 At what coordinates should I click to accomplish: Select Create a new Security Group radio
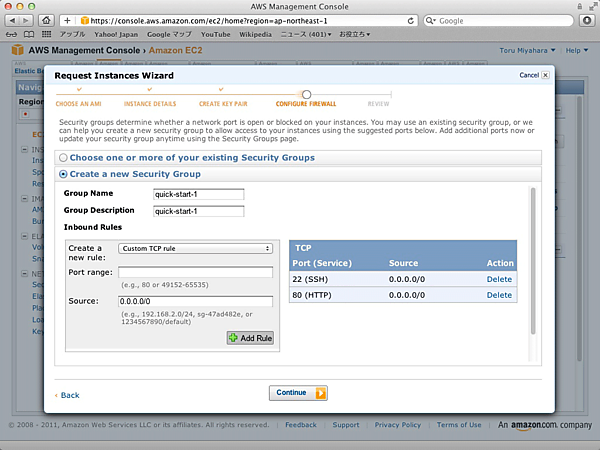[x=63, y=174]
